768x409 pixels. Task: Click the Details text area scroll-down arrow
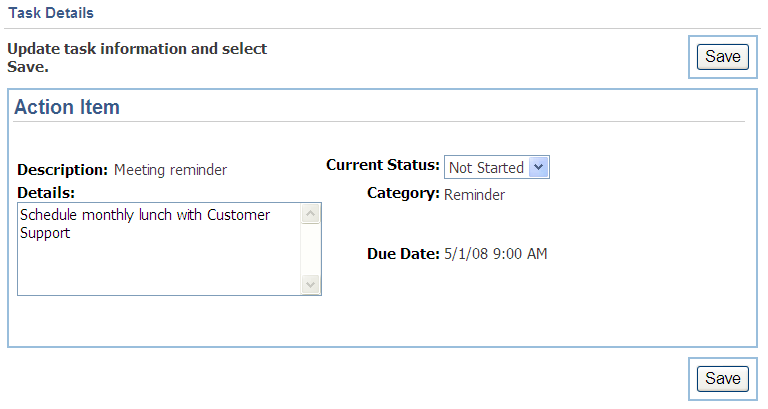click(x=311, y=284)
